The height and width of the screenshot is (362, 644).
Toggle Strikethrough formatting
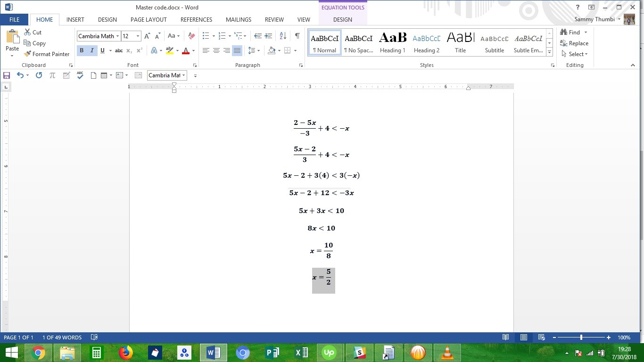(x=119, y=50)
